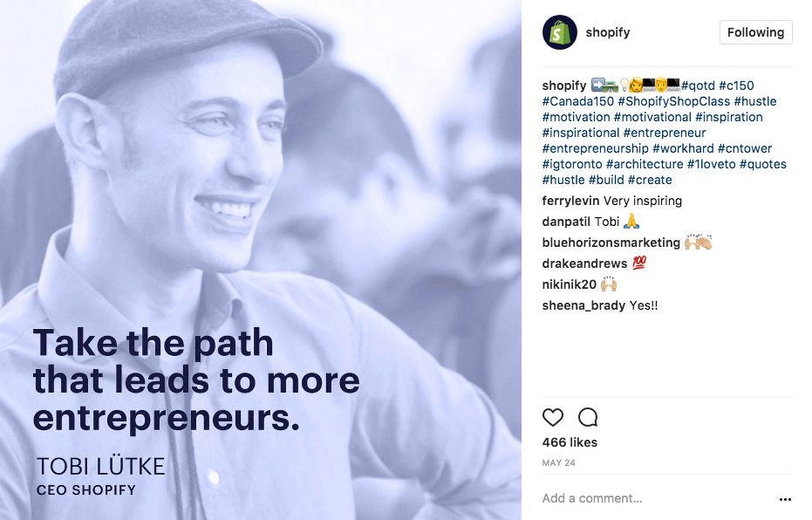812x520 pixels.
Task: Open the #Canada150 hashtag
Action: pos(577,101)
